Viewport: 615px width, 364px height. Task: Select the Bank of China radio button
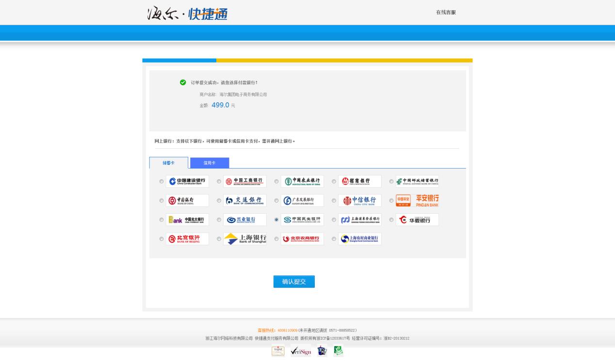click(162, 201)
